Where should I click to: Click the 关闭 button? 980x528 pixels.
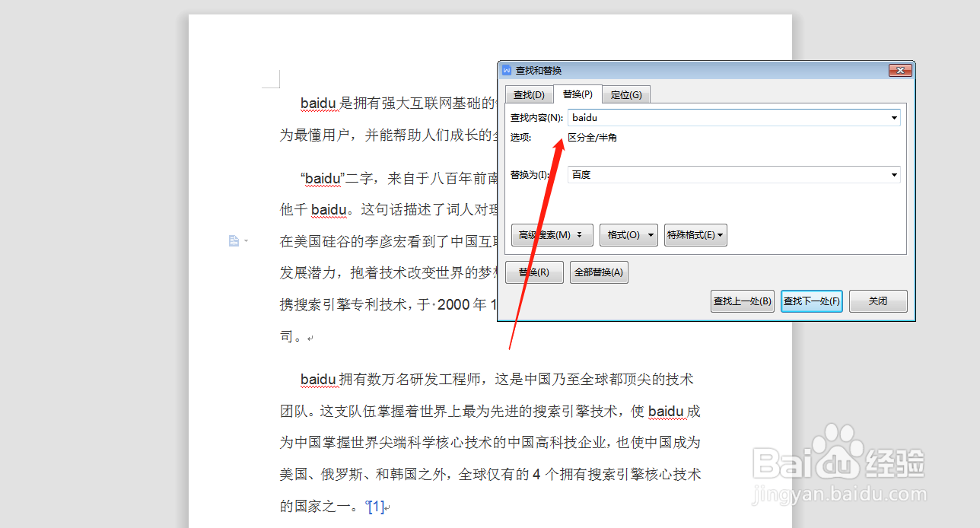pyautogui.click(x=878, y=301)
